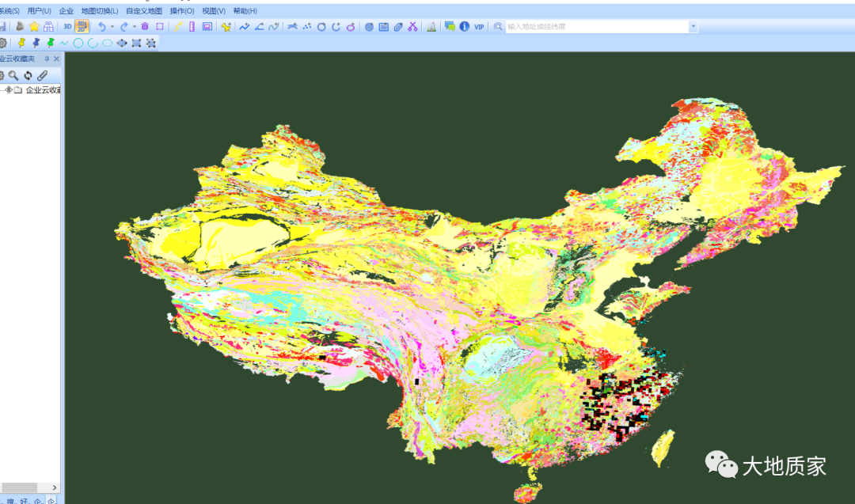855x504 pixels.
Task: Toggle the highlighted 3D/2D mode button
Action: click(82, 26)
